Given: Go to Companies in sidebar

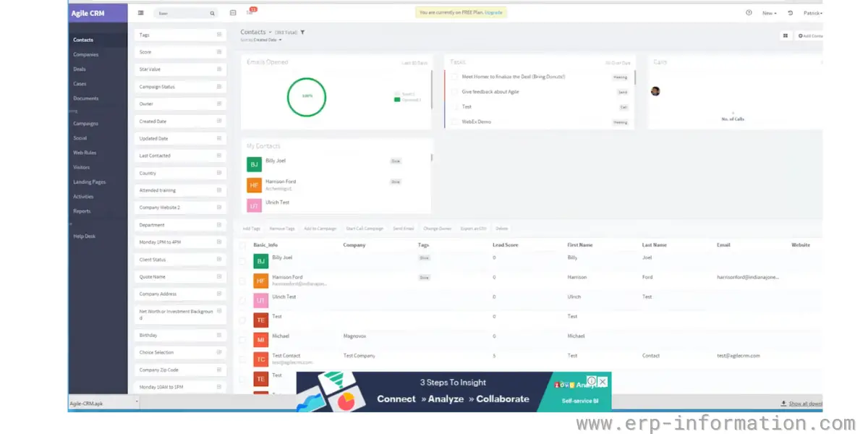Looking at the screenshot, I should [x=85, y=54].
